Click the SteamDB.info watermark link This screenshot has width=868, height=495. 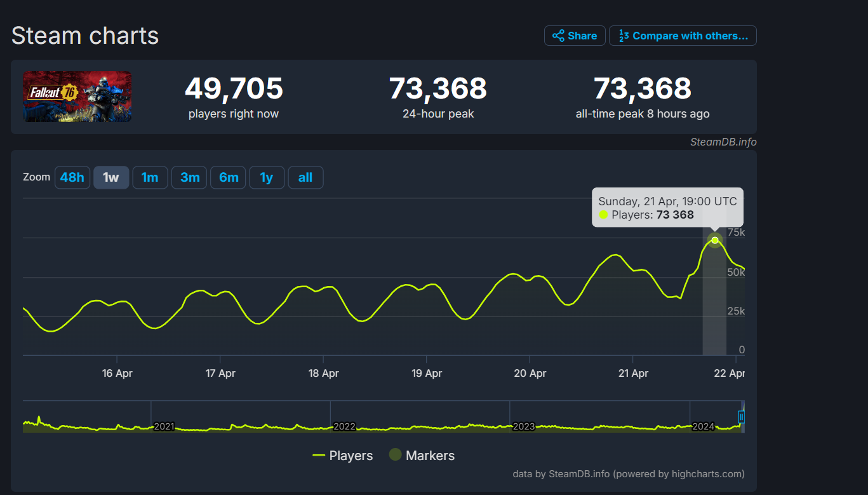723,142
